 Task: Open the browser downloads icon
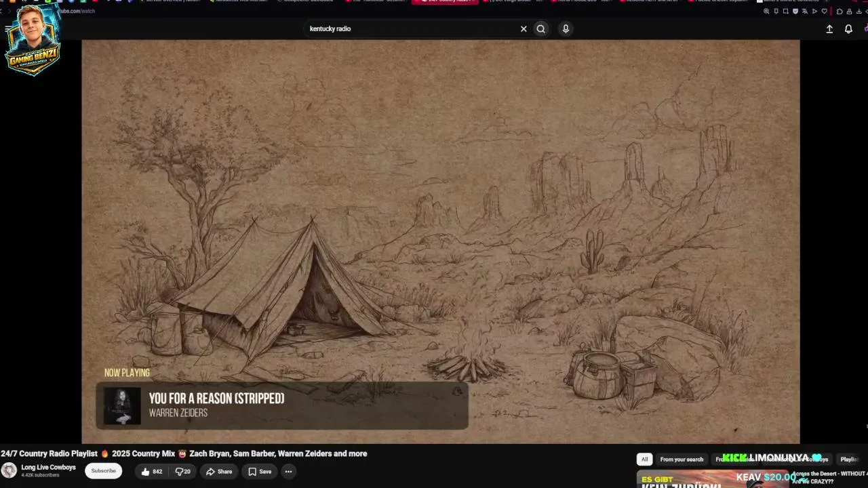(x=859, y=11)
